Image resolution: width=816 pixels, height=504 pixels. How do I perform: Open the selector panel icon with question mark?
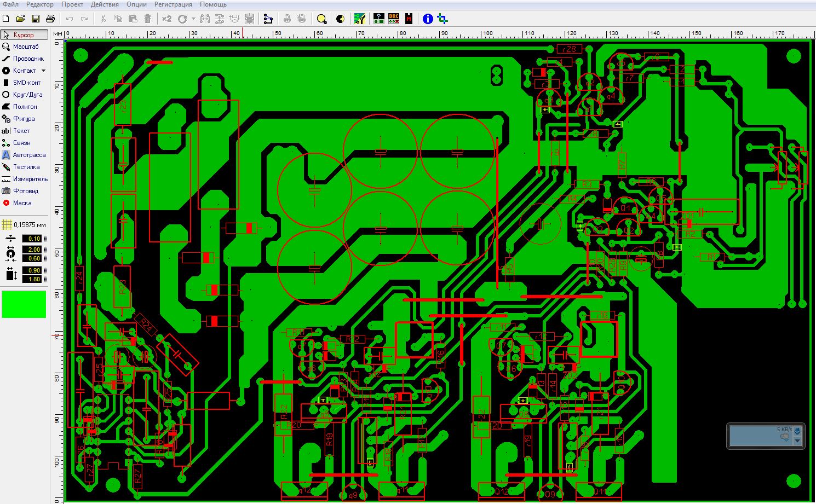378,19
